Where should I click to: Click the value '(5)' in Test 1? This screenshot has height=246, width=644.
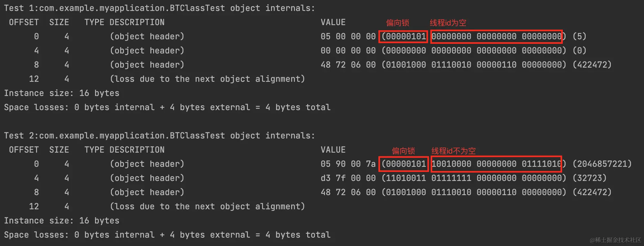click(579, 36)
